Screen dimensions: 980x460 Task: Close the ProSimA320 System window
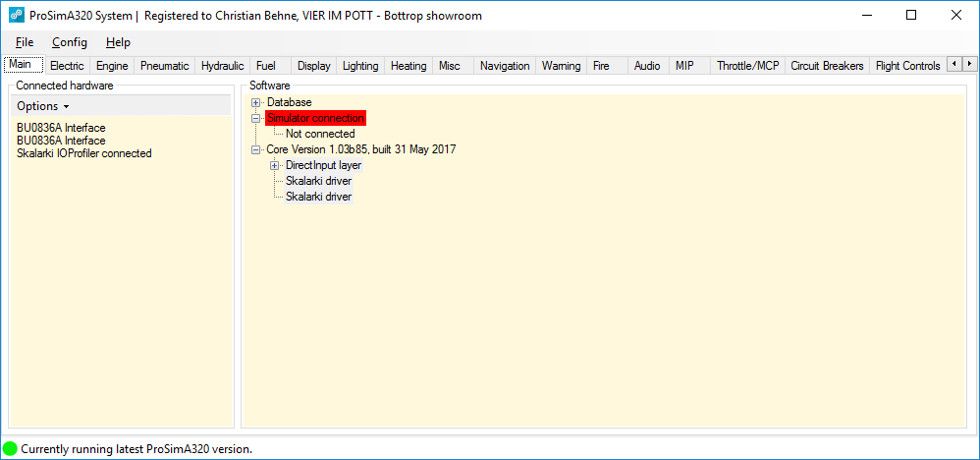(955, 15)
